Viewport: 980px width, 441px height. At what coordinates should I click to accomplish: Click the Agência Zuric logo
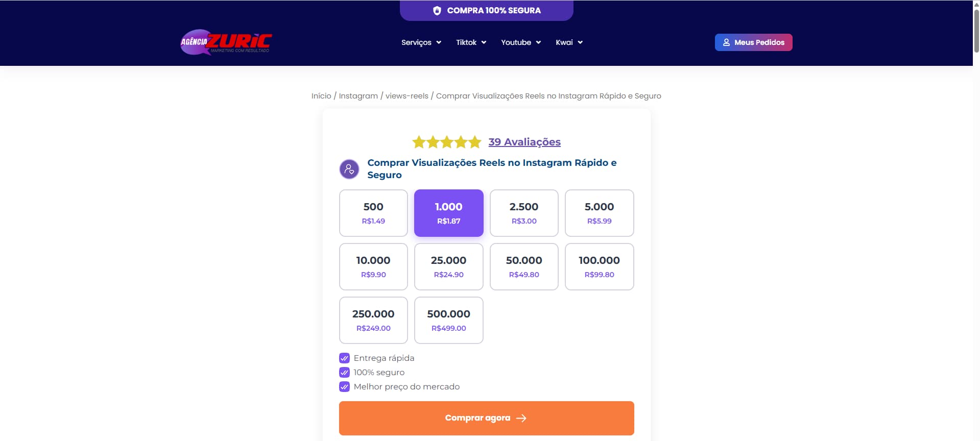[225, 42]
